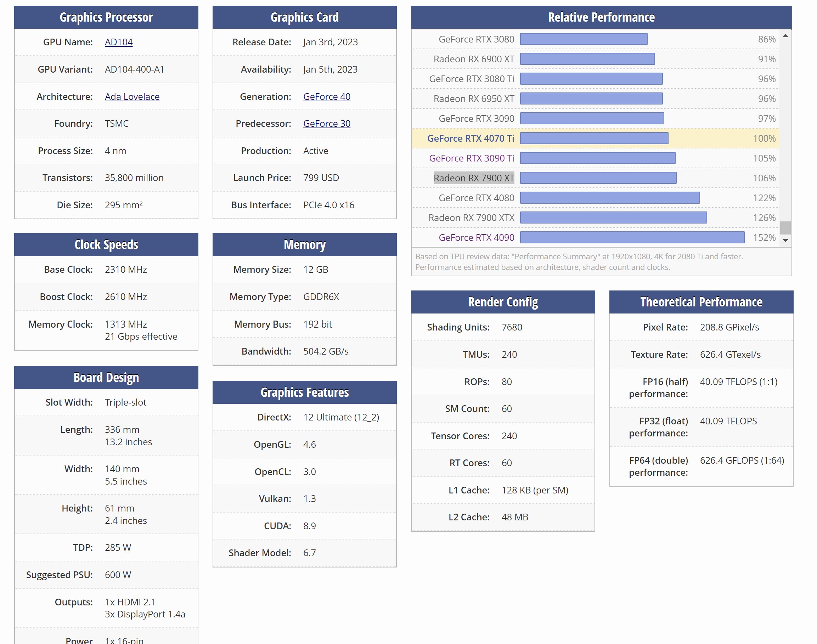
Task: Open GeForce RTX 4090 entry
Action: tap(476, 238)
